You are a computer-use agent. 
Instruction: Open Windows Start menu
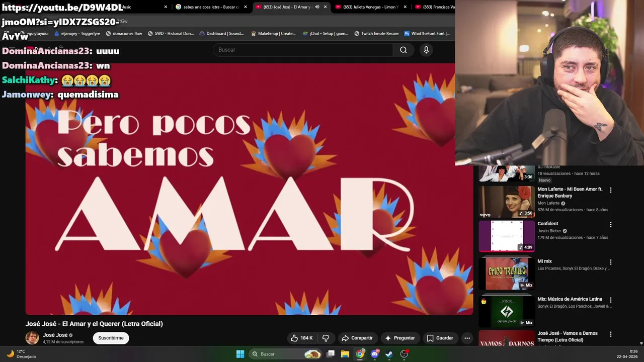pos(240,354)
